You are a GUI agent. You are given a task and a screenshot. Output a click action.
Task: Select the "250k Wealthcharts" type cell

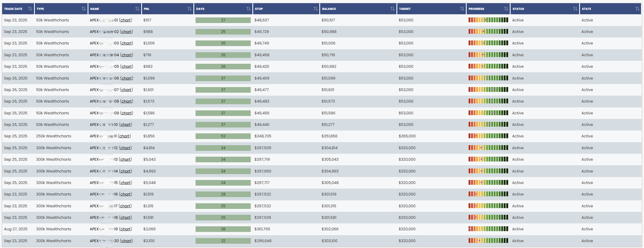pyautogui.click(x=54, y=136)
